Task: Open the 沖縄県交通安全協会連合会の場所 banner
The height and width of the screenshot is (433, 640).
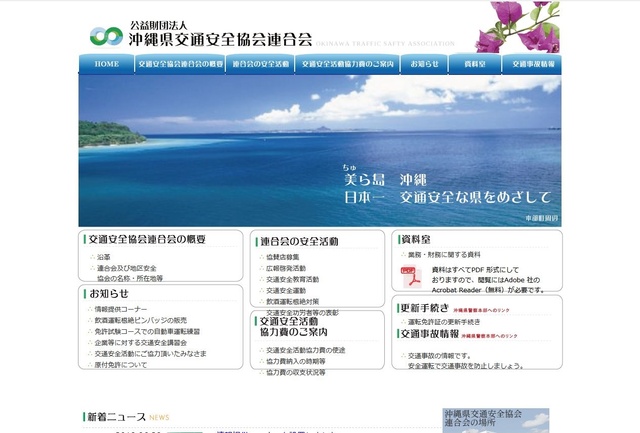Action: [x=496, y=420]
